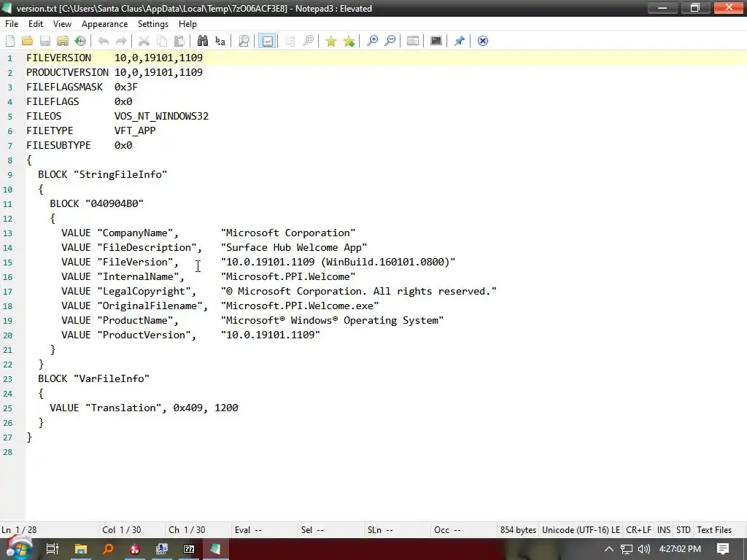The height and width of the screenshot is (560, 747).
Task: Browse files with the open-folder browse icon
Action: pos(63,41)
